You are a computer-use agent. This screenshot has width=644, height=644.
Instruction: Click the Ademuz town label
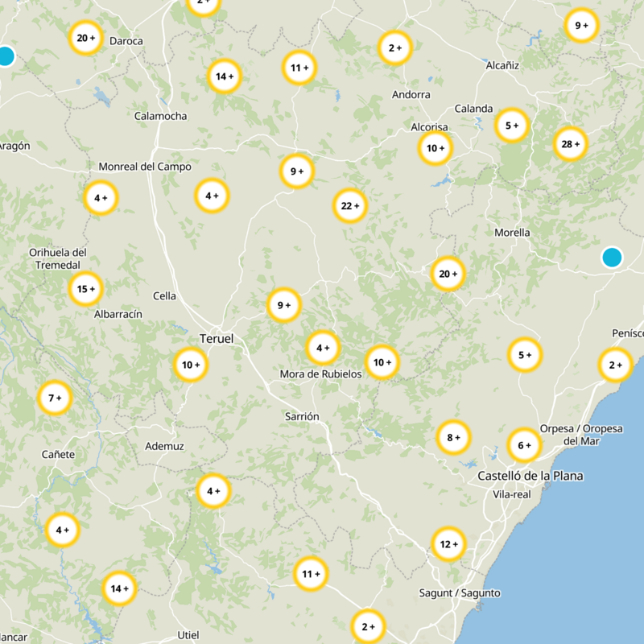(164, 446)
